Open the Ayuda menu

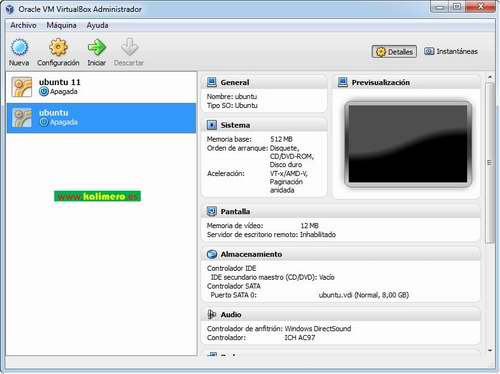(x=97, y=25)
